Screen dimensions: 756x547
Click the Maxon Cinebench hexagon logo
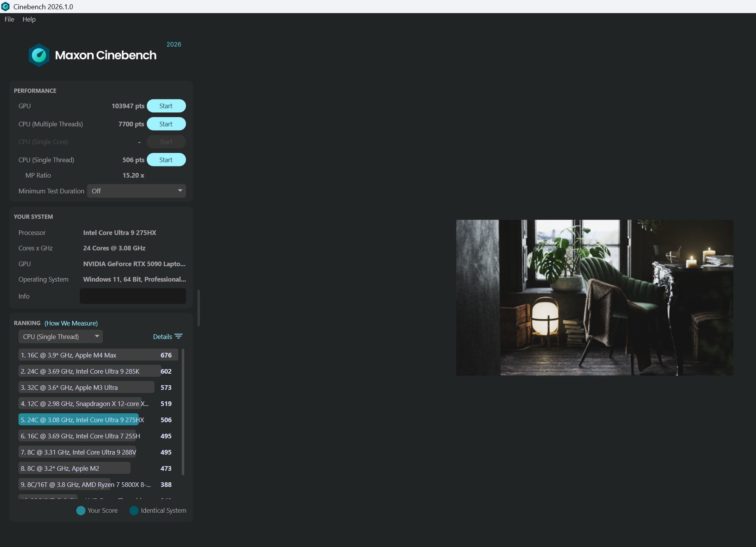pyautogui.click(x=39, y=55)
